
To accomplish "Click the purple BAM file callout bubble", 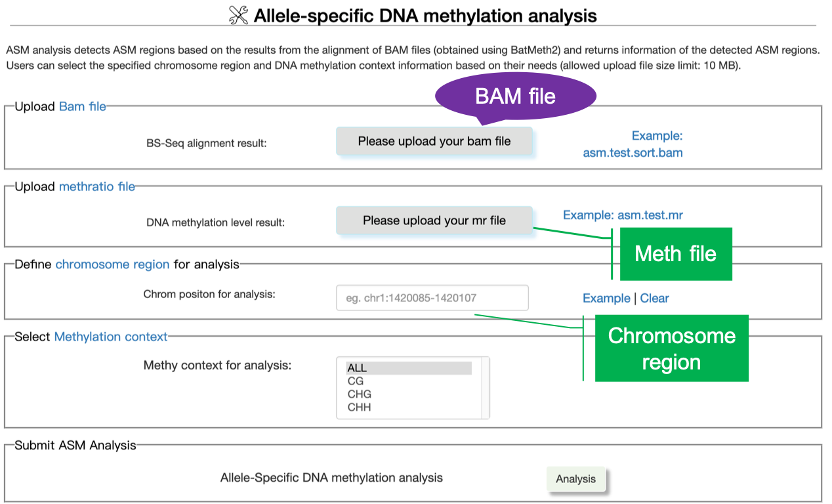I will pos(515,96).
